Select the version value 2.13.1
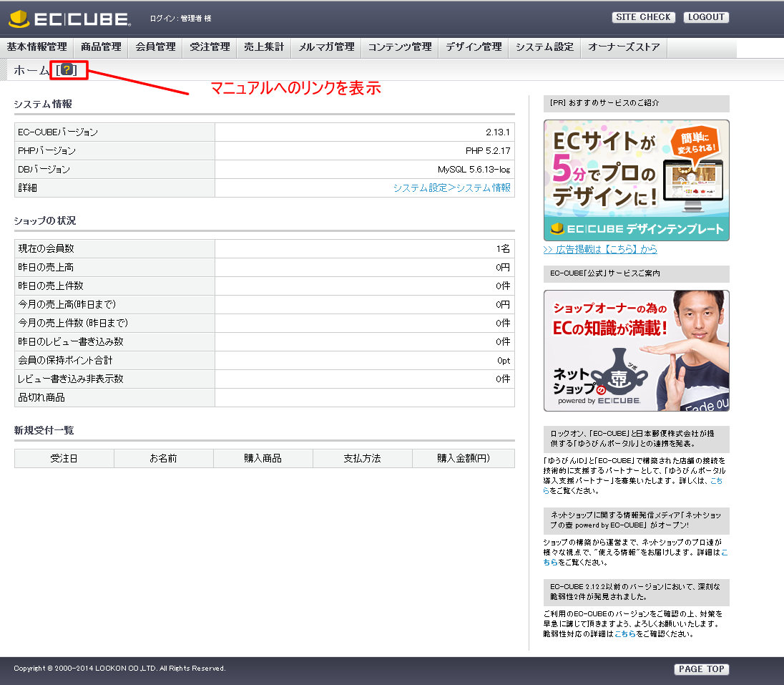 [497, 132]
